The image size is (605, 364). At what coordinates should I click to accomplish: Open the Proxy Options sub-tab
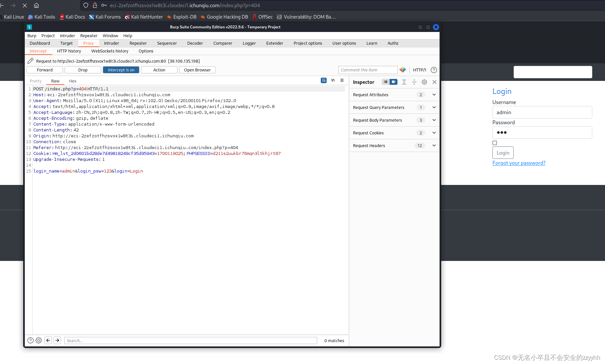click(x=146, y=51)
